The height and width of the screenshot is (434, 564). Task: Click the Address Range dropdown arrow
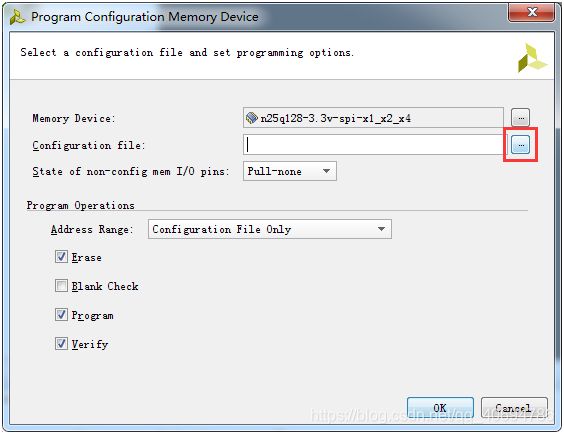381,229
